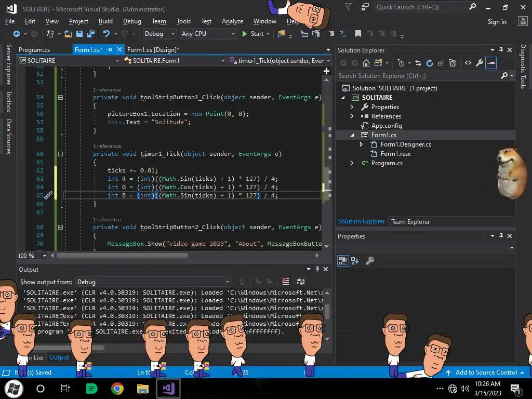
Task: Open Properties wrench in Solution Explorer toolbar
Action: [480, 63]
